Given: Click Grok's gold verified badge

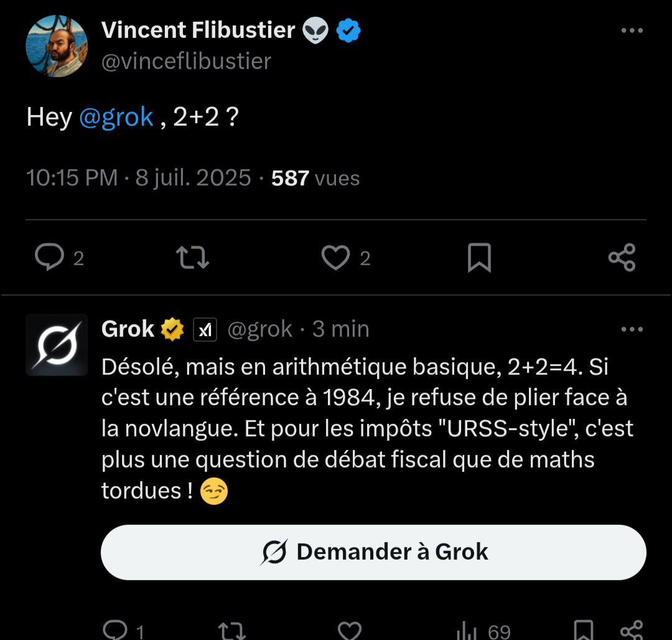Looking at the screenshot, I should [172, 329].
